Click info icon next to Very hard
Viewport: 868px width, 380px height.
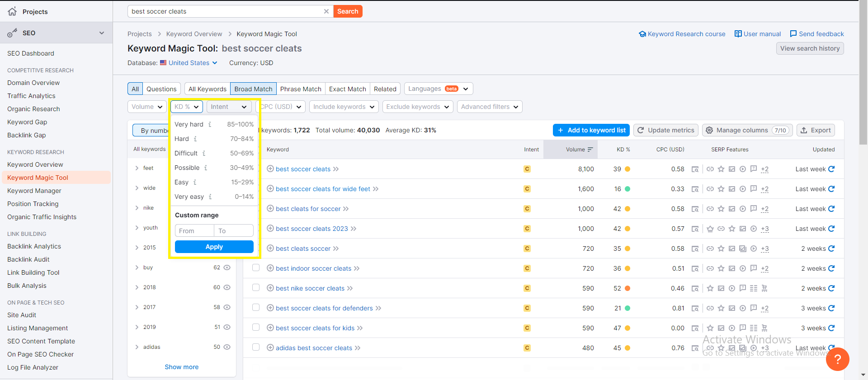[x=210, y=124]
